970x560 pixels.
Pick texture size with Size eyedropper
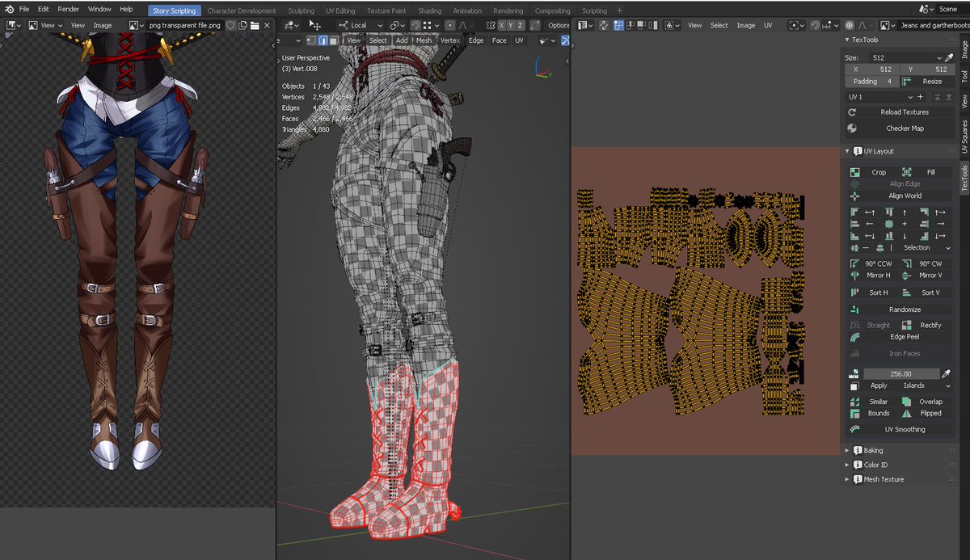click(949, 58)
